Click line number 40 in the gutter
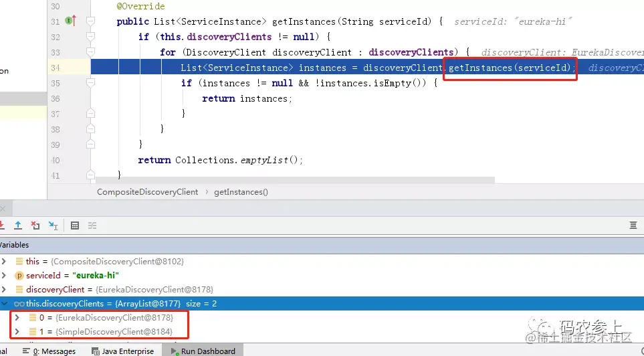The height and width of the screenshot is (356, 644). (56, 161)
